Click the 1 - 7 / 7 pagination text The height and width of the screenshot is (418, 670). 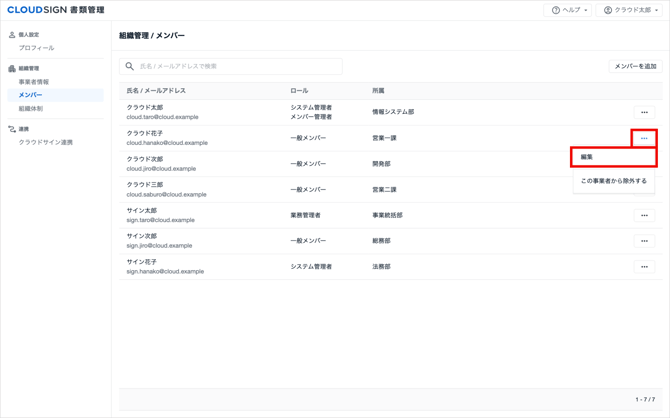[x=645, y=399]
